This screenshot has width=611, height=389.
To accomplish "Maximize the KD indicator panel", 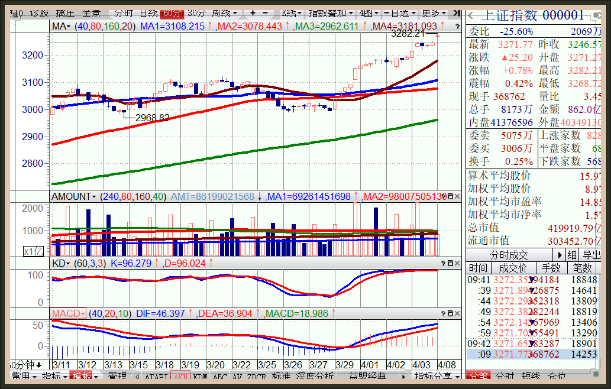I will click(x=450, y=263).
